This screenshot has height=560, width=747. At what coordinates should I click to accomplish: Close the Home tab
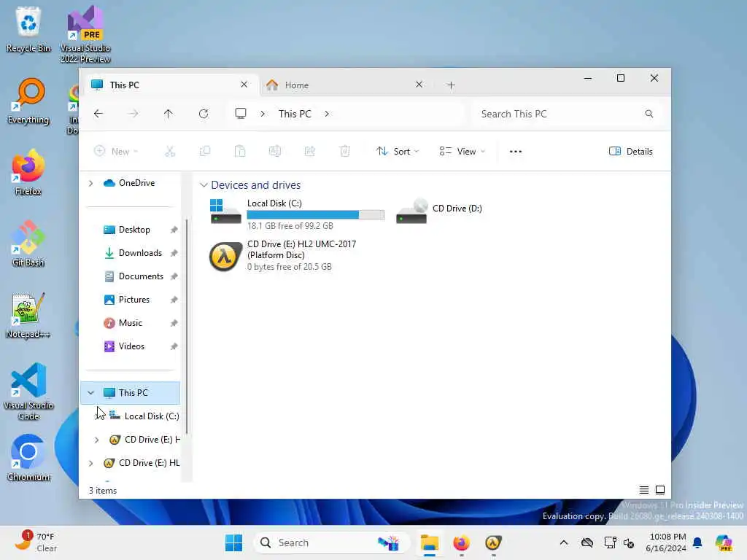coord(419,85)
